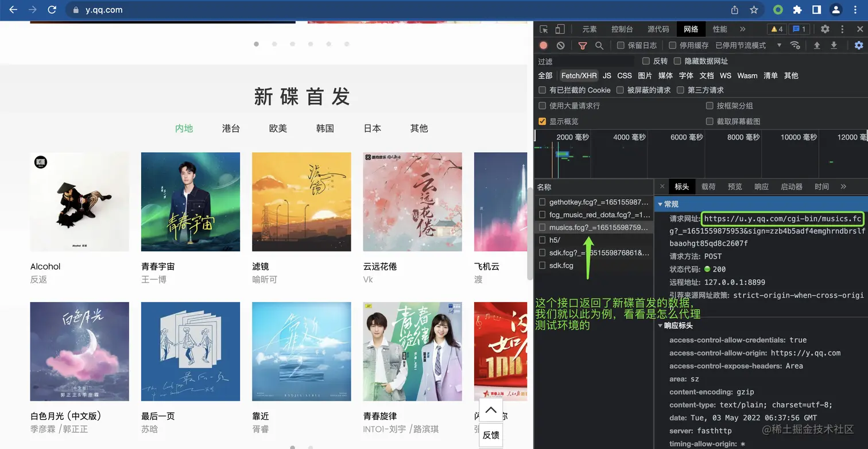Open DevTools customize three-dot menu
The width and height of the screenshot is (868, 449).
[x=843, y=29]
